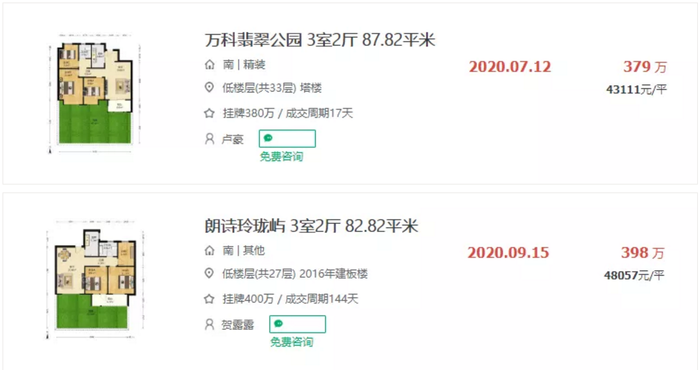Open the 朗诗玲珑屿 3室2厅 listing title
This screenshot has width=700, height=370.
coord(311,226)
